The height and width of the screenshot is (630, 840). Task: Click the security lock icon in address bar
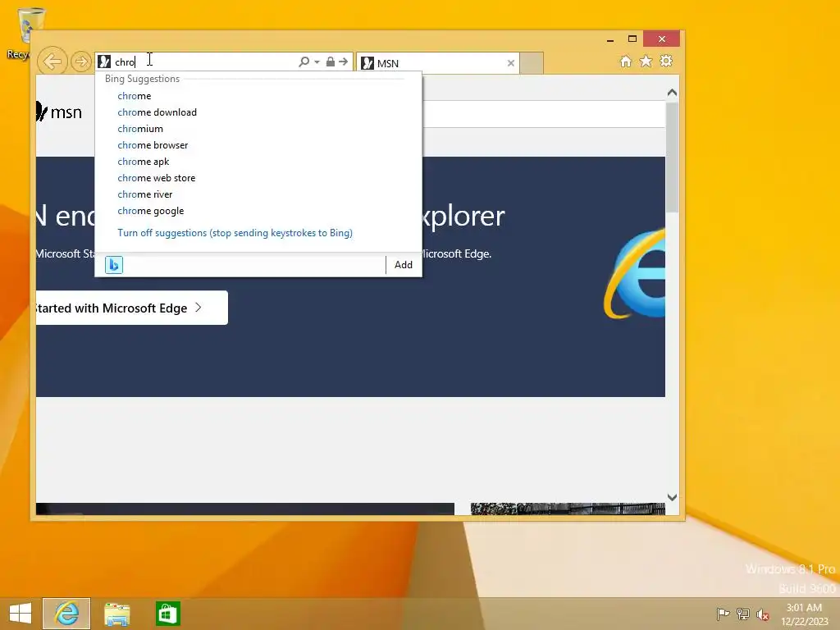(x=331, y=62)
